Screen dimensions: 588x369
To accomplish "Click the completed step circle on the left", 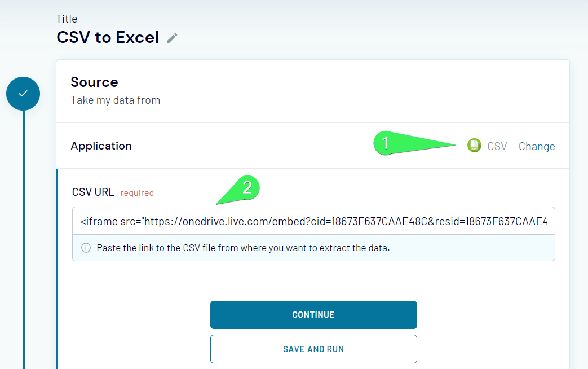I will (23, 93).
